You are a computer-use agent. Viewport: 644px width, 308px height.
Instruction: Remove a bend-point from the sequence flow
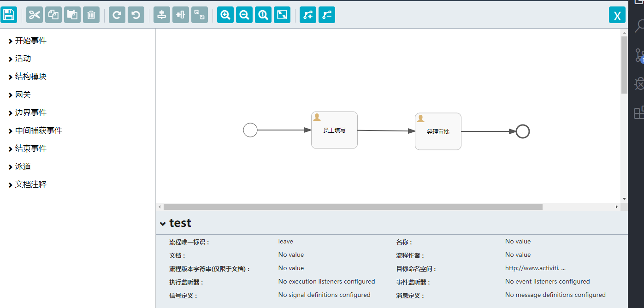pyautogui.click(x=327, y=15)
